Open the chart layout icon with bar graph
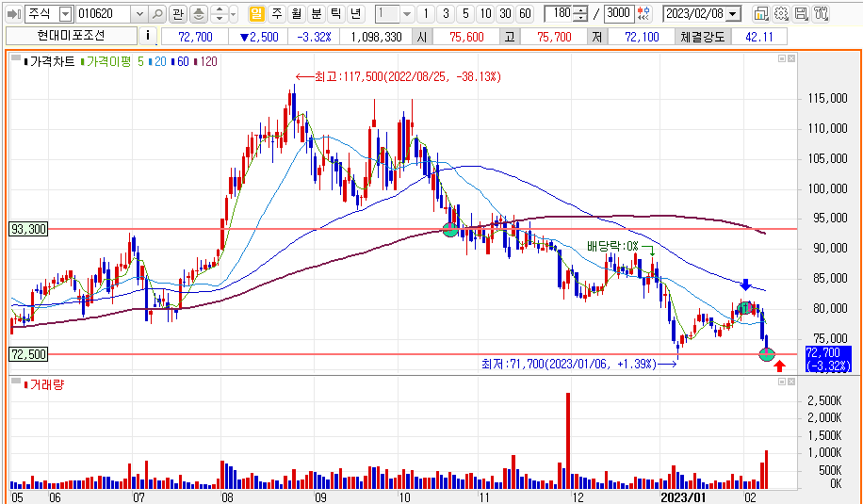The image size is (863, 504). tap(760, 14)
